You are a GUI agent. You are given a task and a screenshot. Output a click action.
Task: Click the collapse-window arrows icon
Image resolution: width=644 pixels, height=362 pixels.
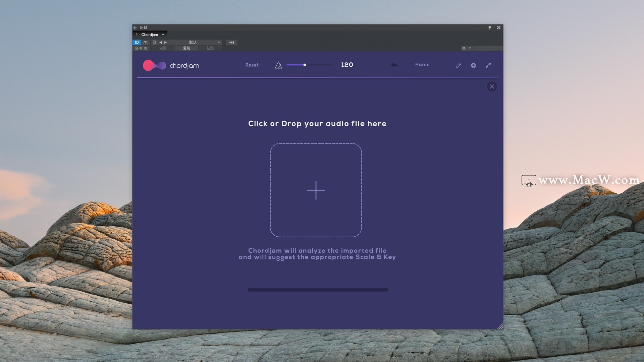coord(488,65)
